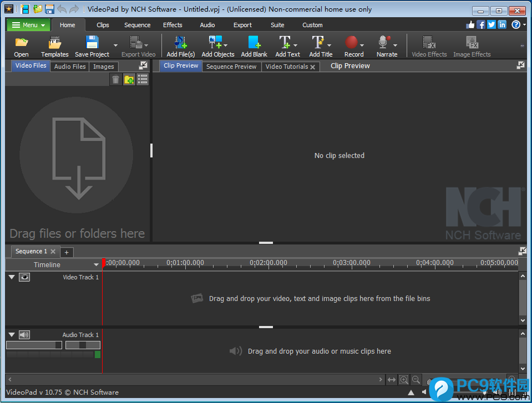The width and height of the screenshot is (532, 403).
Task: Select the Audio Files bin tab
Action: pyautogui.click(x=70, y=67)
